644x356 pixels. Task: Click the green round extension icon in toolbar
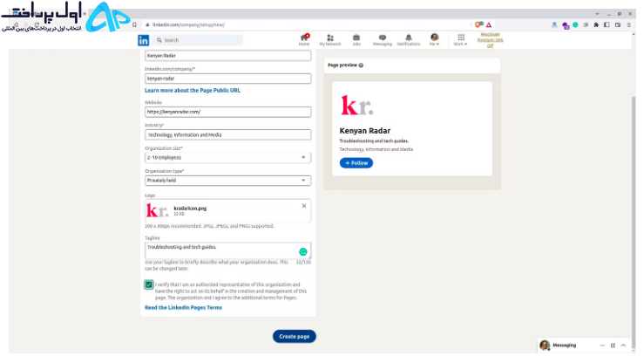[575, 25]
